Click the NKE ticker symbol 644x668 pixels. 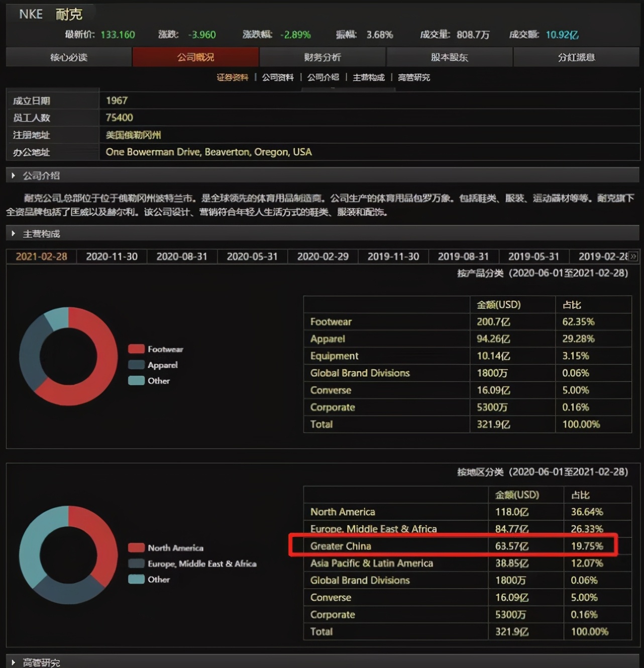[31, 14]
